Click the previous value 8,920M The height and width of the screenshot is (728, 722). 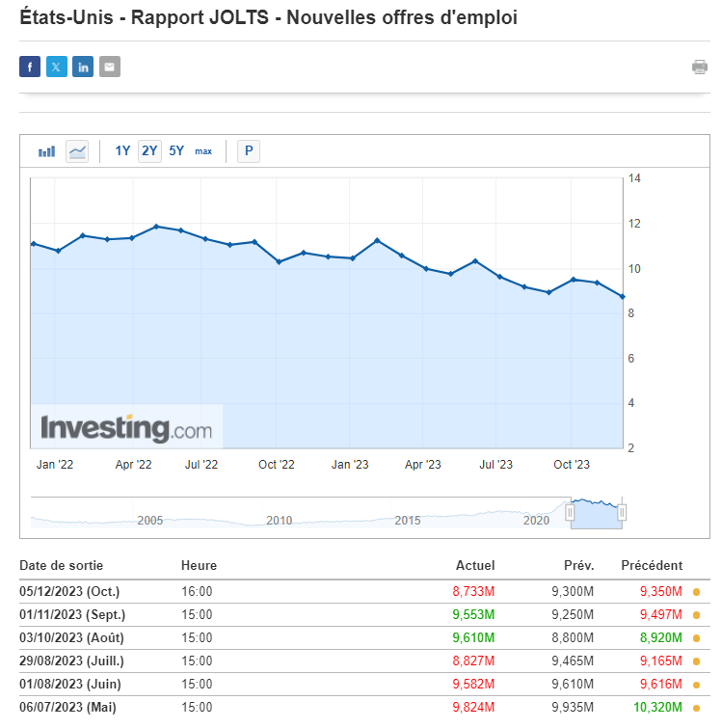(661, 638)
